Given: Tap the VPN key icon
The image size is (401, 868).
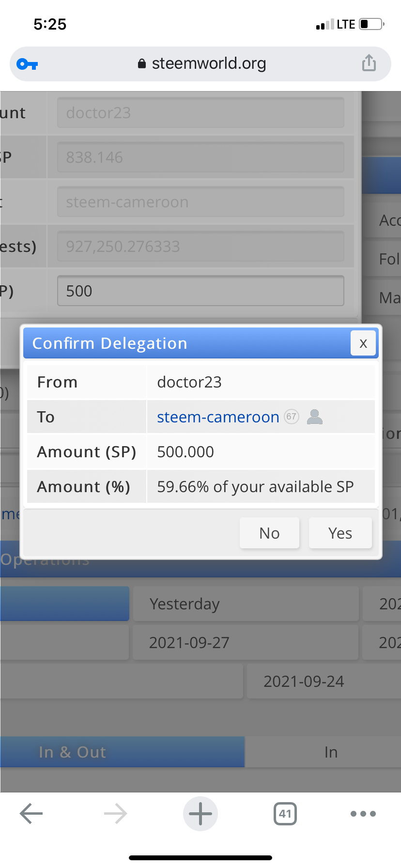Looking at the screenshot, I should coord(27,64).
